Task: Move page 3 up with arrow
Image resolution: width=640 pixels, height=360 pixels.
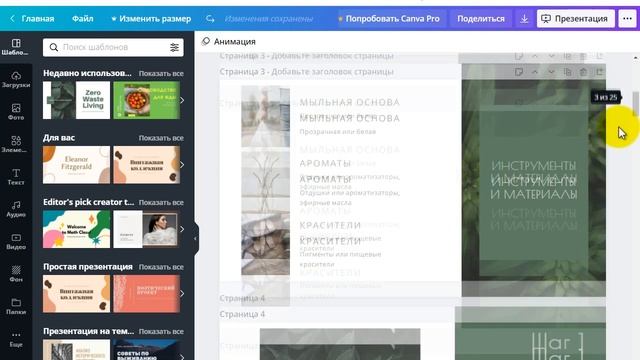Action: [x=535, y=72]
